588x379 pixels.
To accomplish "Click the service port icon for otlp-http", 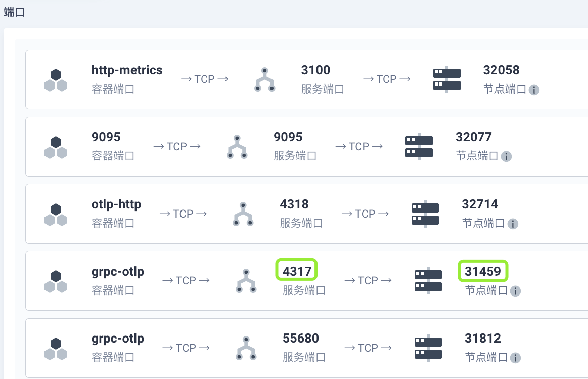I will click(243, 214).
